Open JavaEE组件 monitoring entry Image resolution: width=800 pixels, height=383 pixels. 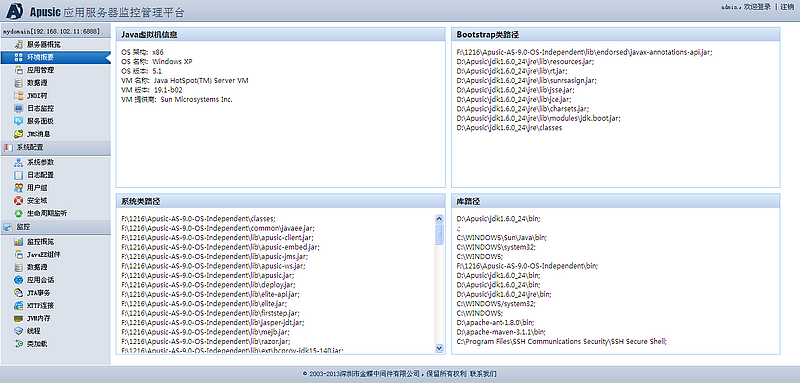tap(43, 254)
